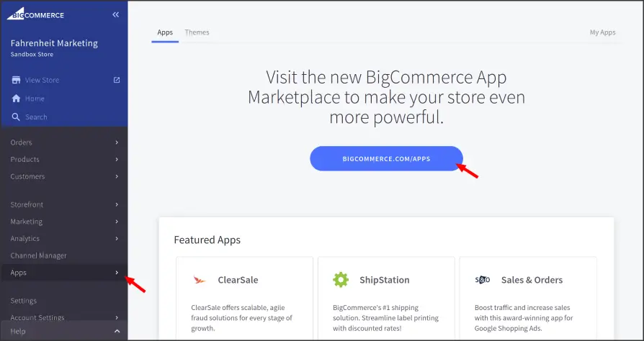This screenshot has width=644, height=341.
Task: Click the Products label in the sidebar
Action: (x=24, y=159)
